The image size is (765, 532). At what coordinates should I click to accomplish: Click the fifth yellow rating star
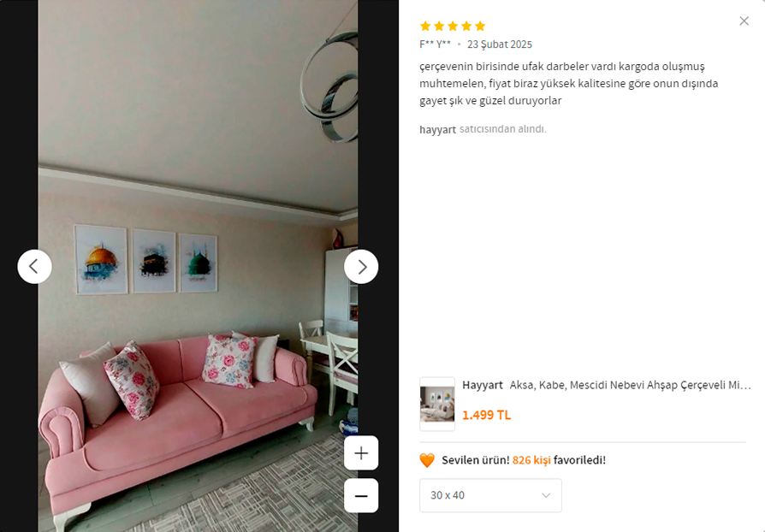480,26
